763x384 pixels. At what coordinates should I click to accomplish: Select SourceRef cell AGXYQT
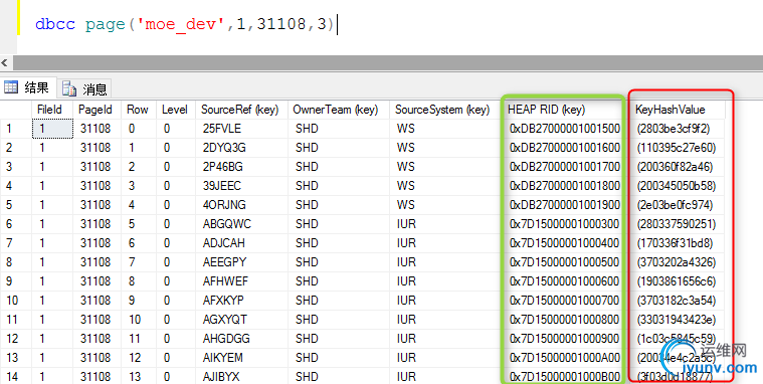[x=241, y=320]
